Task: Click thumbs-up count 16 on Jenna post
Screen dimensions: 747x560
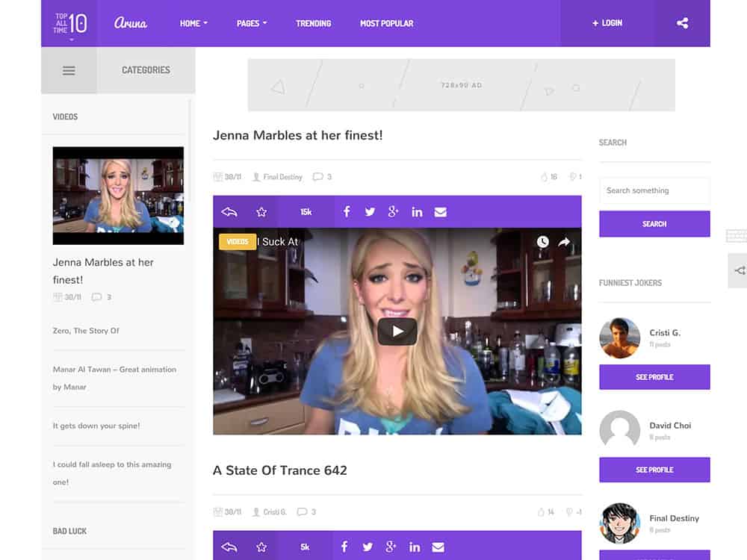Action: (x=549, y=177)
